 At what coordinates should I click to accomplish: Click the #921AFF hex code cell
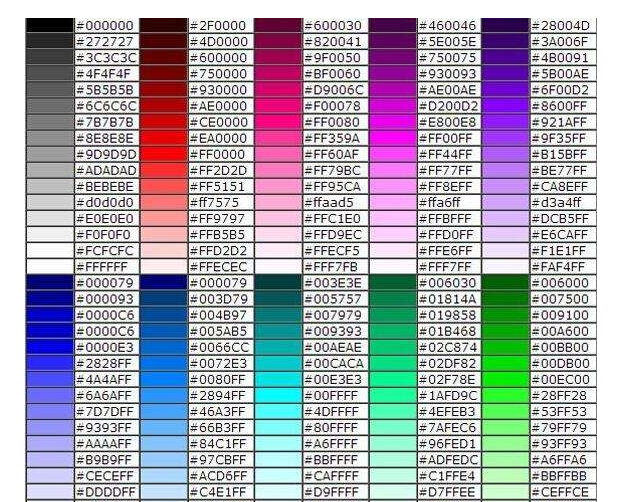(563, 122)
